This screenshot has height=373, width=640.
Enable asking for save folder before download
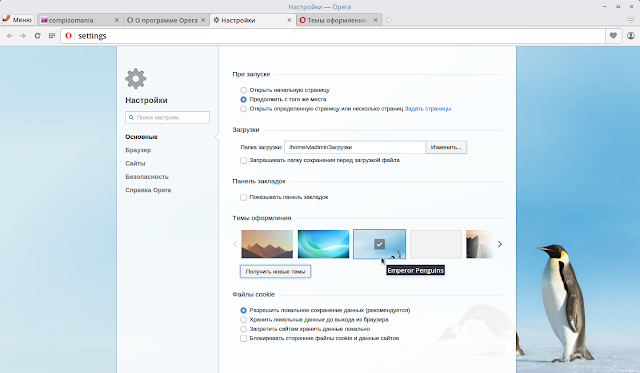(243, 160)
